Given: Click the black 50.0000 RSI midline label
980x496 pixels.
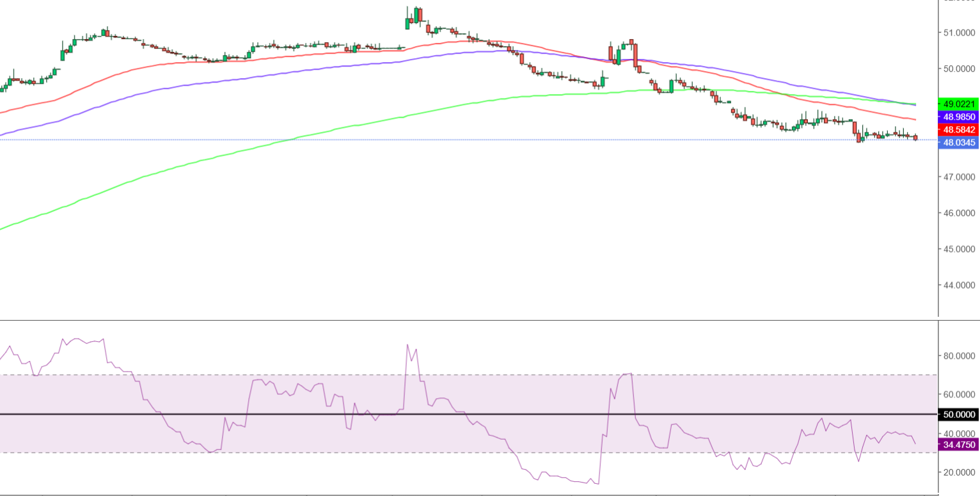Looking at the screenshot, I should [x=958, y=415].
